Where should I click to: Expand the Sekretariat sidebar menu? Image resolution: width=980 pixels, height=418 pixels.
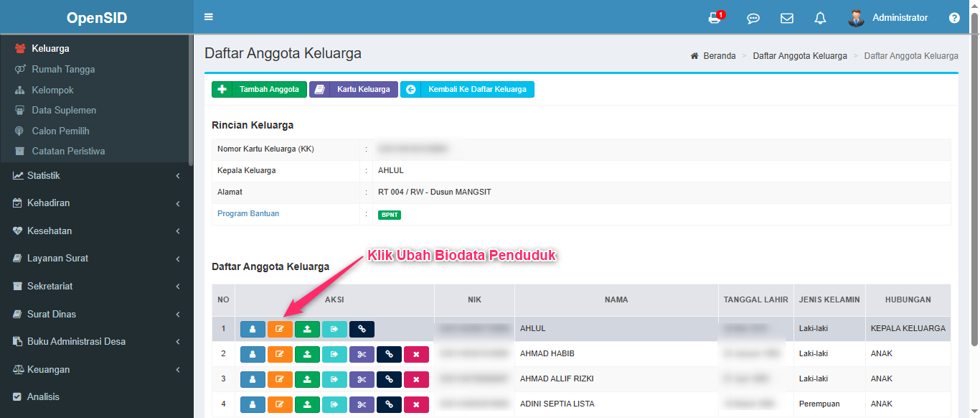pyautogui.click(x=97, y=287)
